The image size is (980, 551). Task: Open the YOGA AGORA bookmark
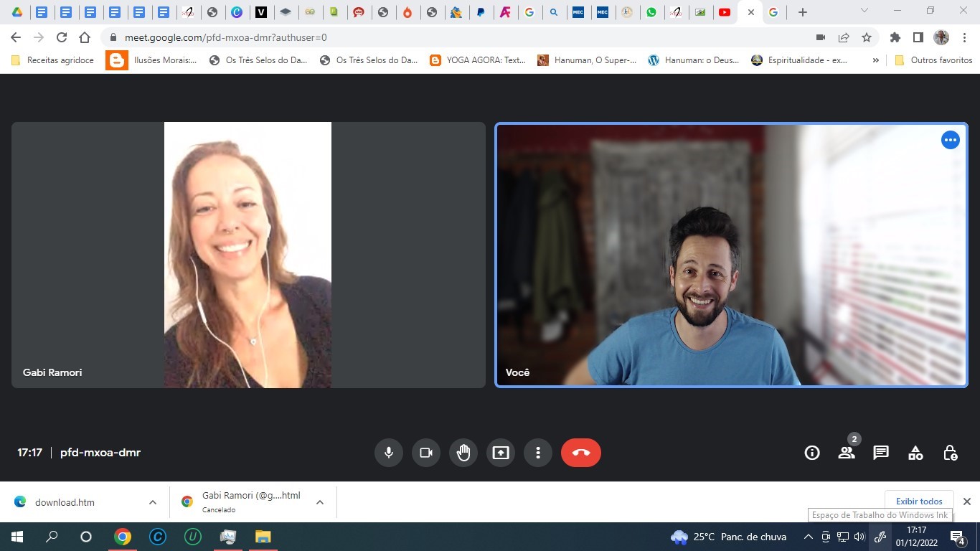point(478,60)
